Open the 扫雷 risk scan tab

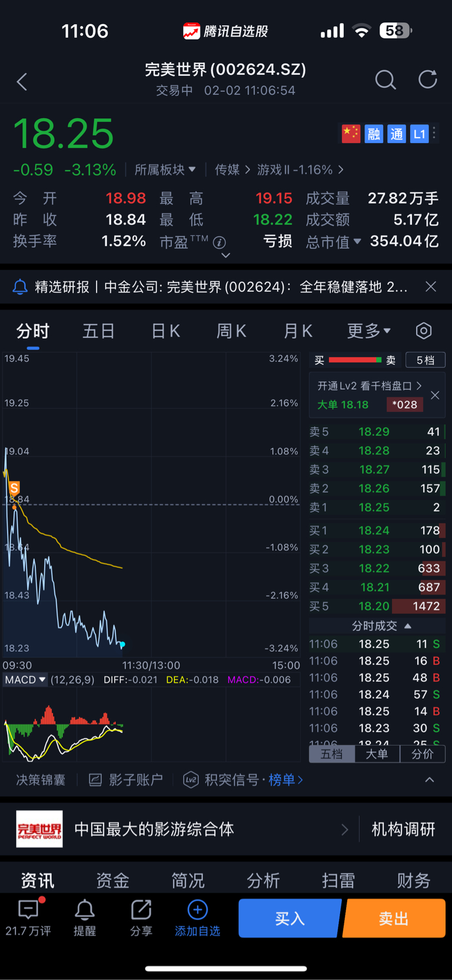[x=339, y=881]
